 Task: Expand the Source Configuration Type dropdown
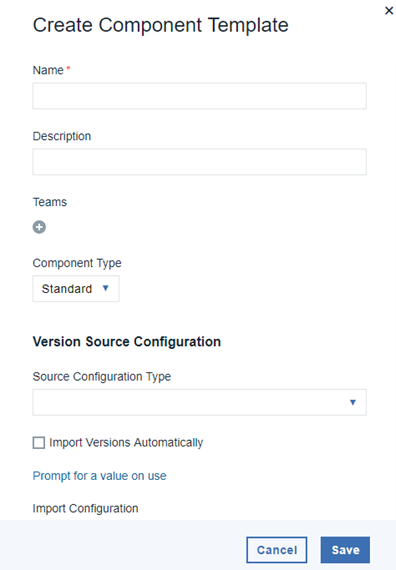(x=200, y=402)
